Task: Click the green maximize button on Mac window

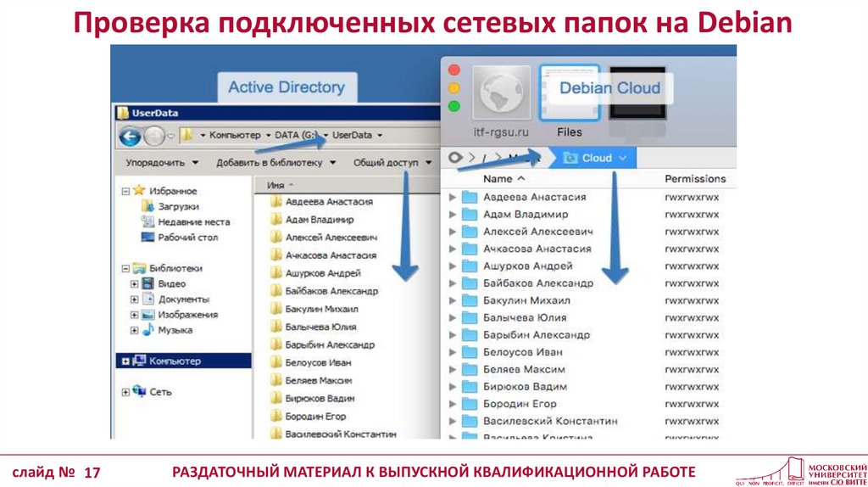Action: (454, 107)
